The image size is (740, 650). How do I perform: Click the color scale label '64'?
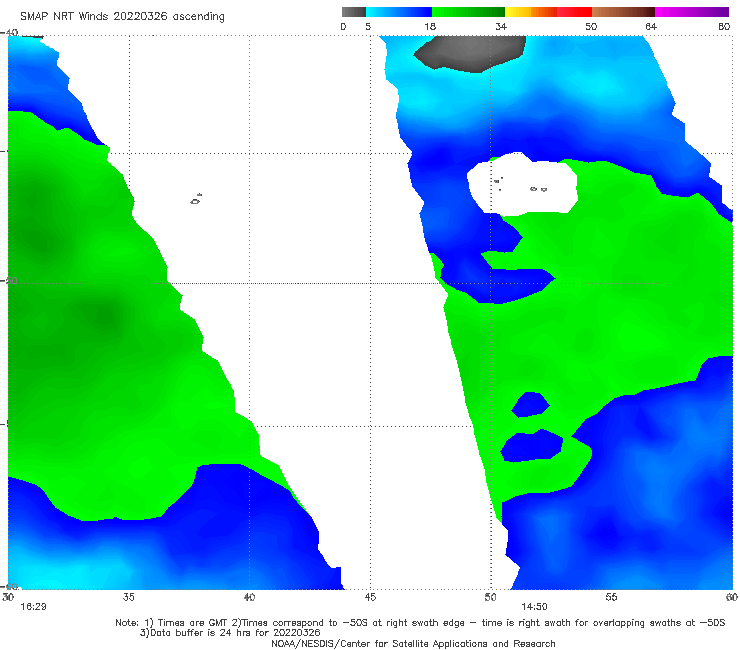point(651,27)
